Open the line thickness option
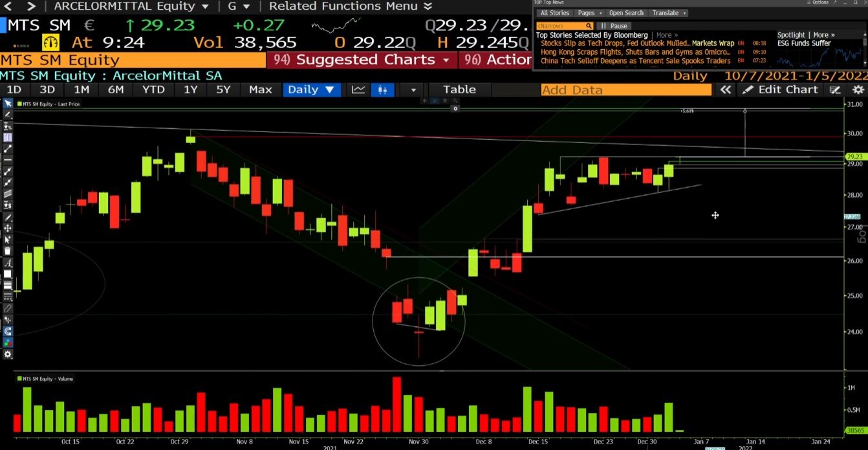This screenshot has height=450, width=868. click(x=8, y=285)
